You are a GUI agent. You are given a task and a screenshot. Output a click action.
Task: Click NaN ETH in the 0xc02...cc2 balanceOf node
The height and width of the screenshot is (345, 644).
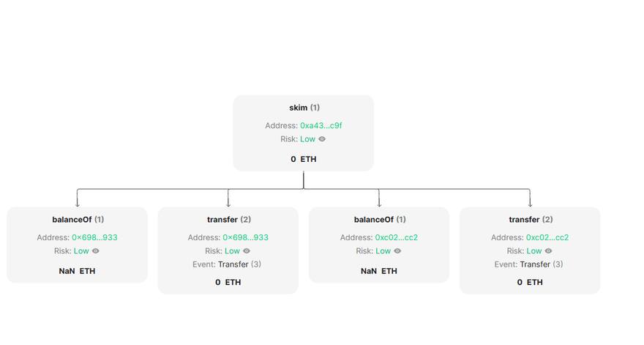pos(379,271)
